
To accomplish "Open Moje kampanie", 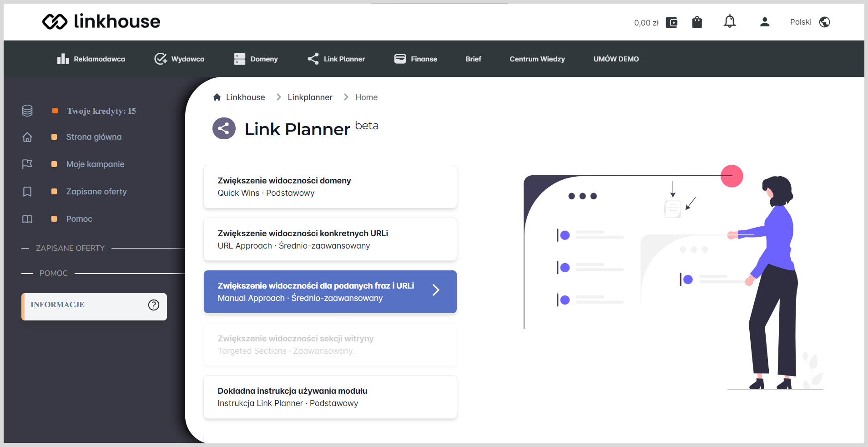I will [95, 164].
